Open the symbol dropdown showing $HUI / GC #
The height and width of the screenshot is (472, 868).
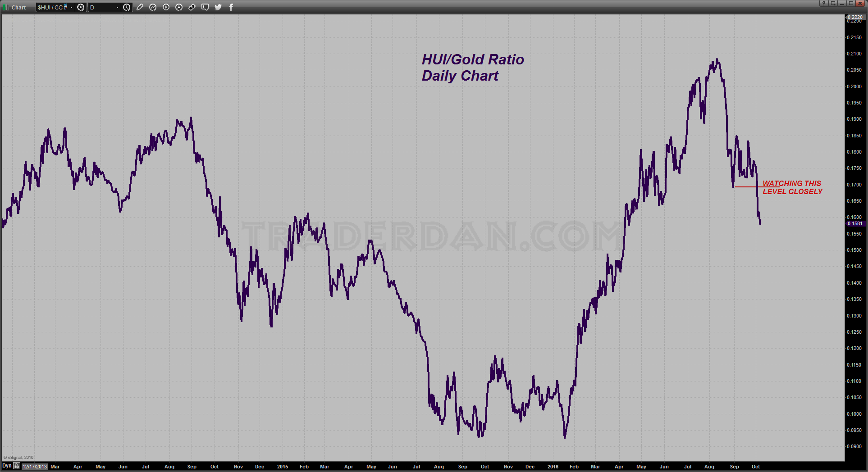pyautogui.click(x=55, y=7)
